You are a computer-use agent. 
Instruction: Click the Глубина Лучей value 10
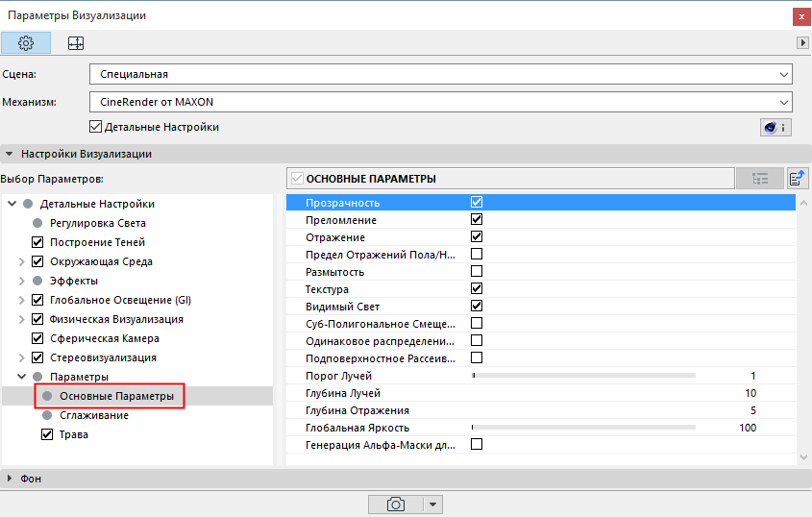click(750, 393)
